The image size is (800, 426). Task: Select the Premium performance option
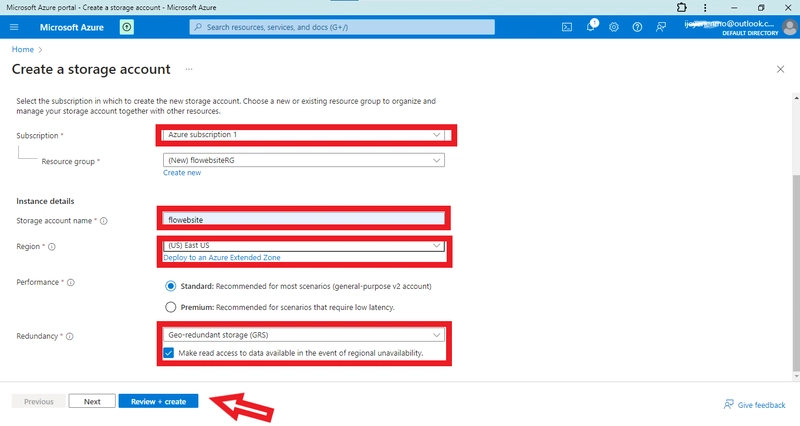click(170, 307)
